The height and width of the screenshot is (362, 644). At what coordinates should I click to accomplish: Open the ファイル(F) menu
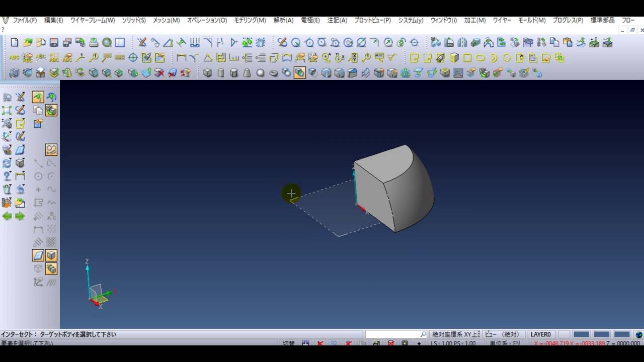[25, 20]
